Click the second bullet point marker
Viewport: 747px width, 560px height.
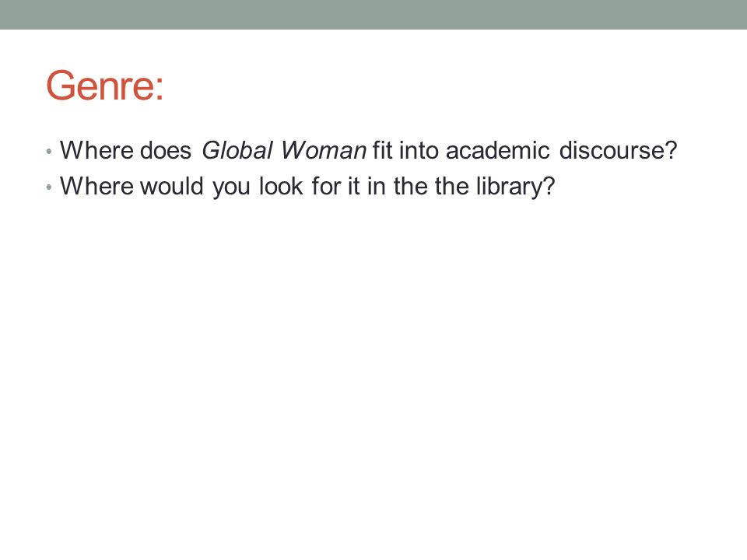(48, 187)
